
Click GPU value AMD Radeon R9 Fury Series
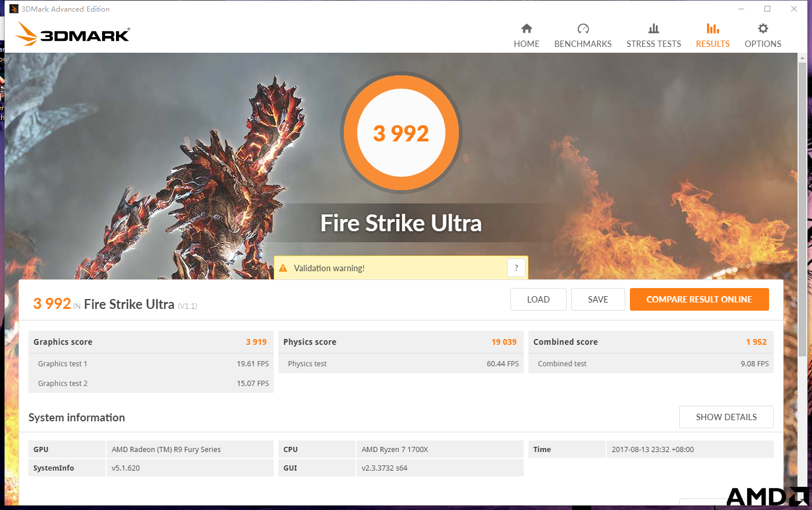(166, 450)
